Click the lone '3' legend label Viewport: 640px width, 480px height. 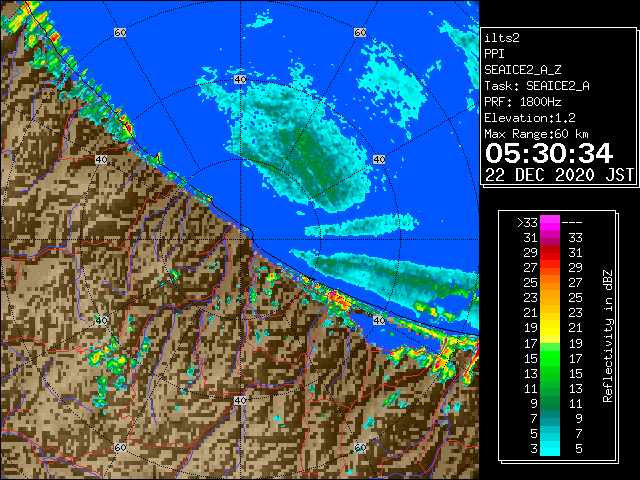(534, 449)
